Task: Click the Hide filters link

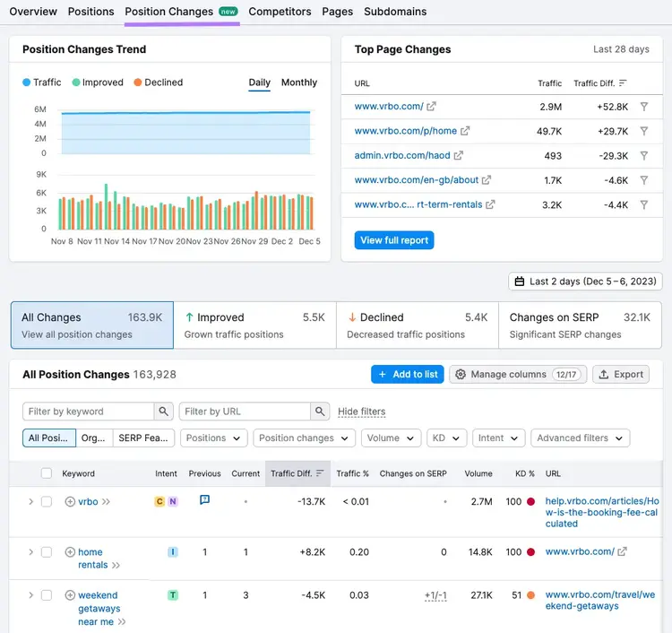Action: click(362, 412)
